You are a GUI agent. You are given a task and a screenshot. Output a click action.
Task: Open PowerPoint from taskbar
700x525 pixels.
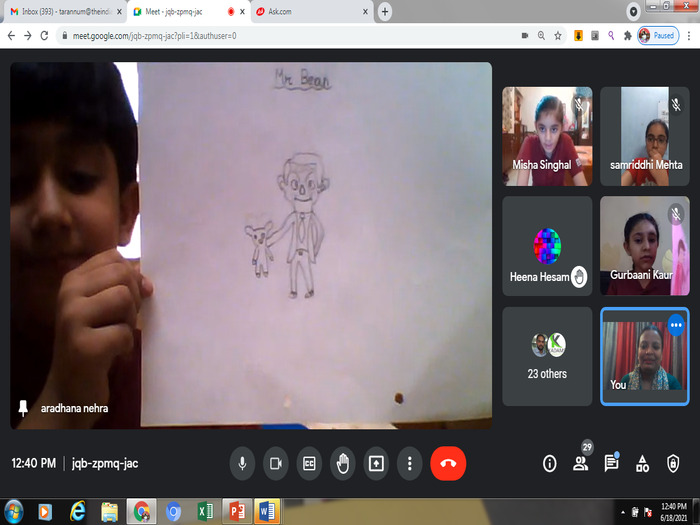[237, 512]
